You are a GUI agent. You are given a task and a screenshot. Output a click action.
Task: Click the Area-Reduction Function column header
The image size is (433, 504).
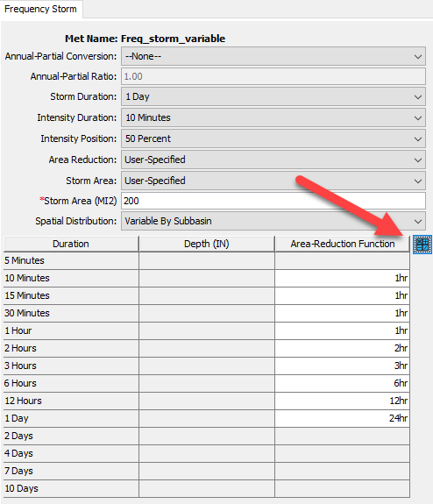click(343, 244)
